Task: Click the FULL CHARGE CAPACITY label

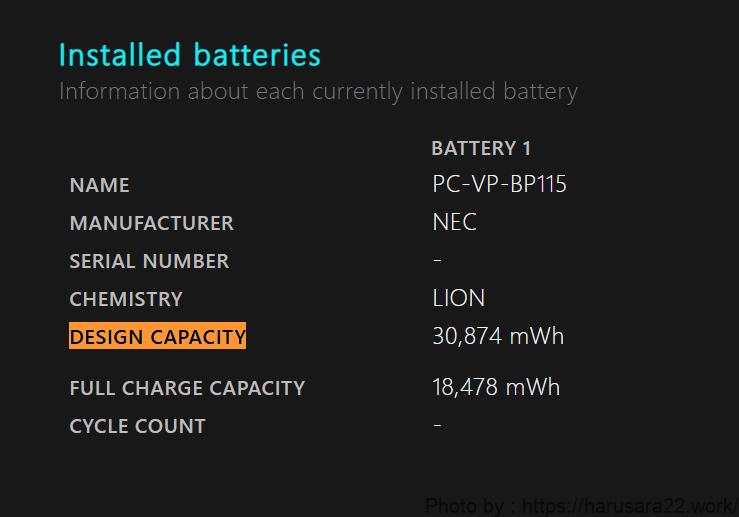Action: tap(187, 388)
